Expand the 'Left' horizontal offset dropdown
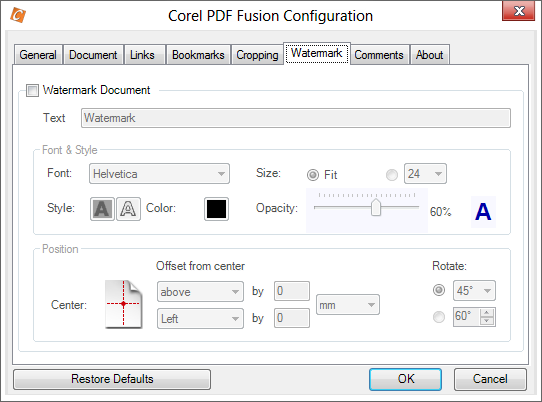The width and height of the screenshot is (542, 402). [x=200, y=318]
